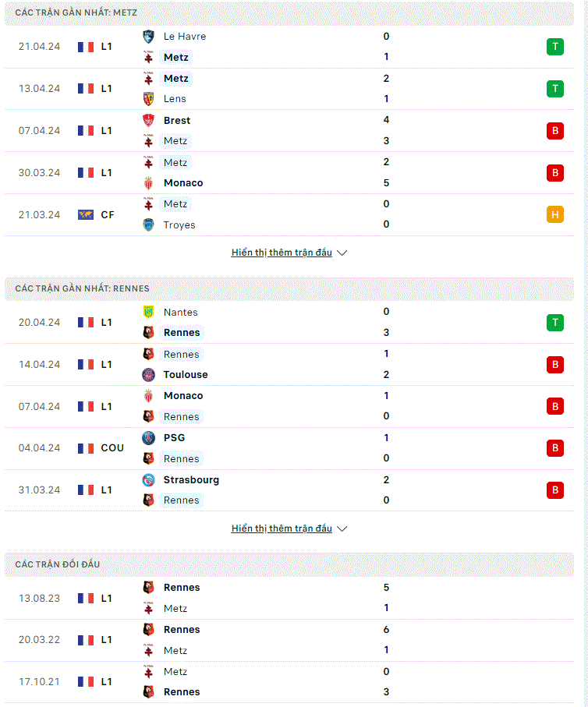Click Monaco team name in 07.04.24 Rennes match

click(x=183, y=396)
